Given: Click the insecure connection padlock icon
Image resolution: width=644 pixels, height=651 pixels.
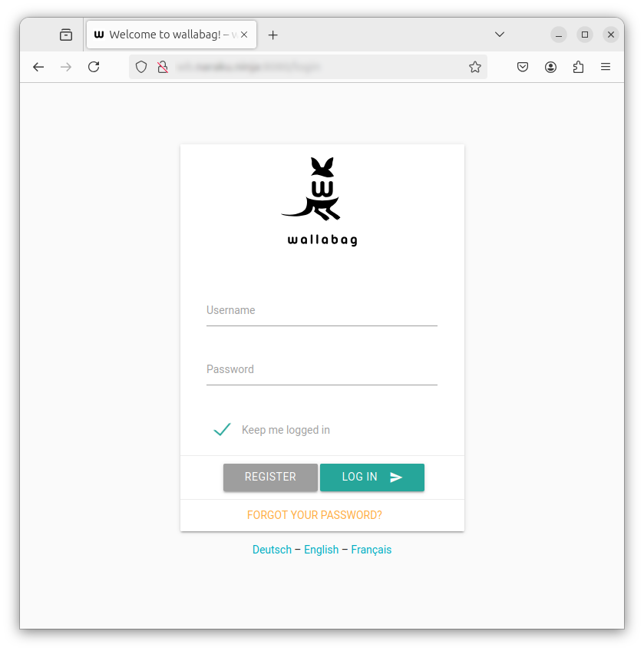Looking at the screenshot, I should pyautogui.click(x=163, y=67).
